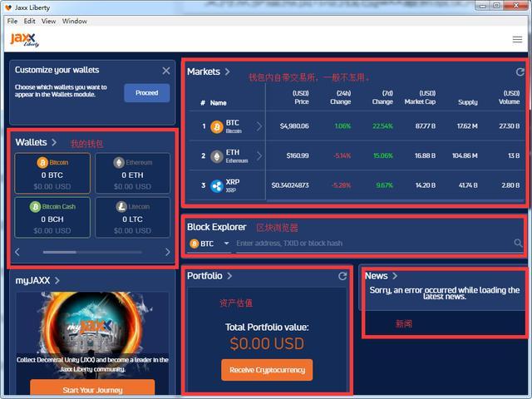
Task: Click the Receive Cryptocurrency button
Action: tap(267, 370)
